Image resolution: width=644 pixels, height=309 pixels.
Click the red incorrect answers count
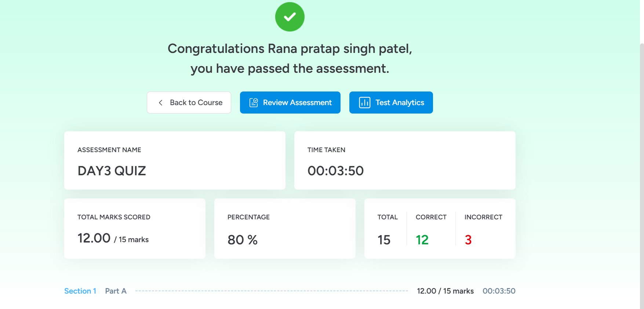click(468, 240)
